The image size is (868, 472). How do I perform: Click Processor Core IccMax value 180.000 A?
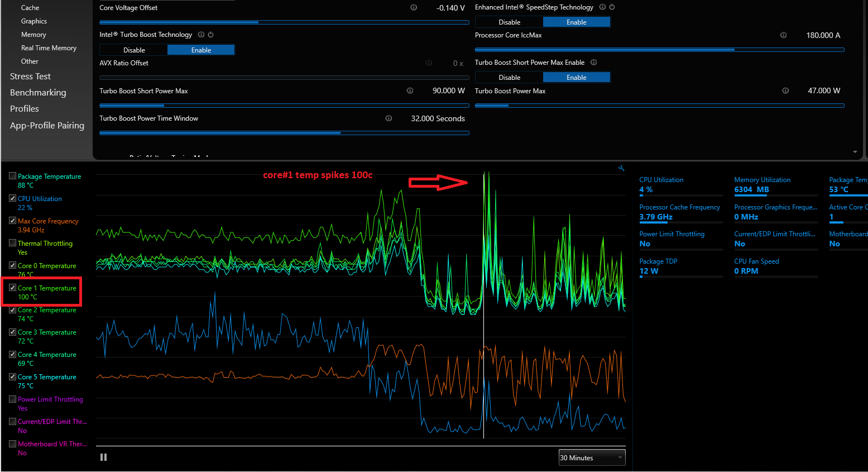823,35
